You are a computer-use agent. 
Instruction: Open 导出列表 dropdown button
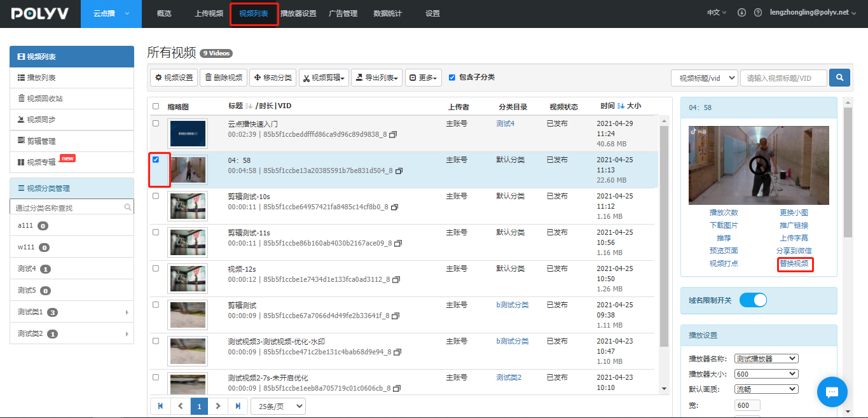(x=376, y=78)
